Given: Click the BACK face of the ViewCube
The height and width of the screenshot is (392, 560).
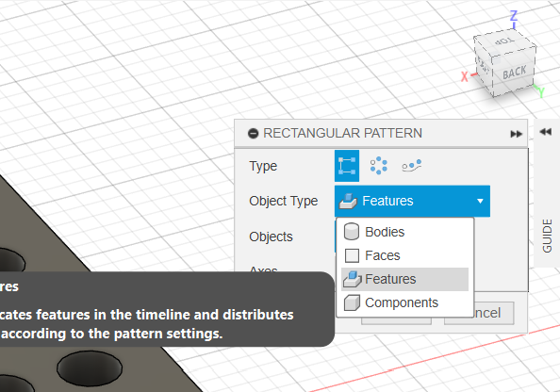Looking at the screenshot, I should tap(515, 73).
